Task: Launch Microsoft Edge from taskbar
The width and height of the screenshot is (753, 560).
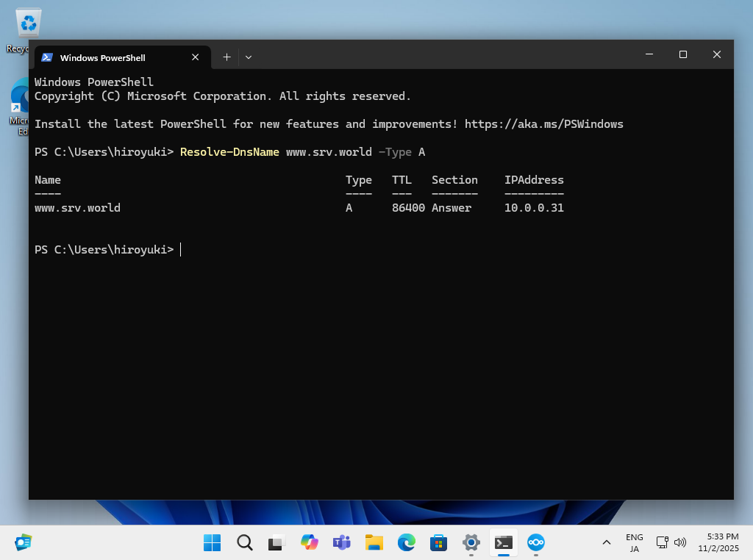Action: point(407,542)
